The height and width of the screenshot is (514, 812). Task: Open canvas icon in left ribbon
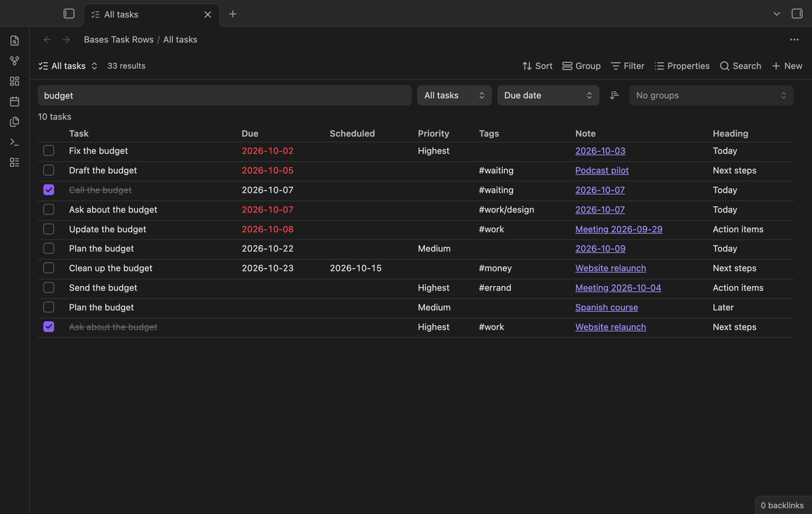(x=14, y=81)
